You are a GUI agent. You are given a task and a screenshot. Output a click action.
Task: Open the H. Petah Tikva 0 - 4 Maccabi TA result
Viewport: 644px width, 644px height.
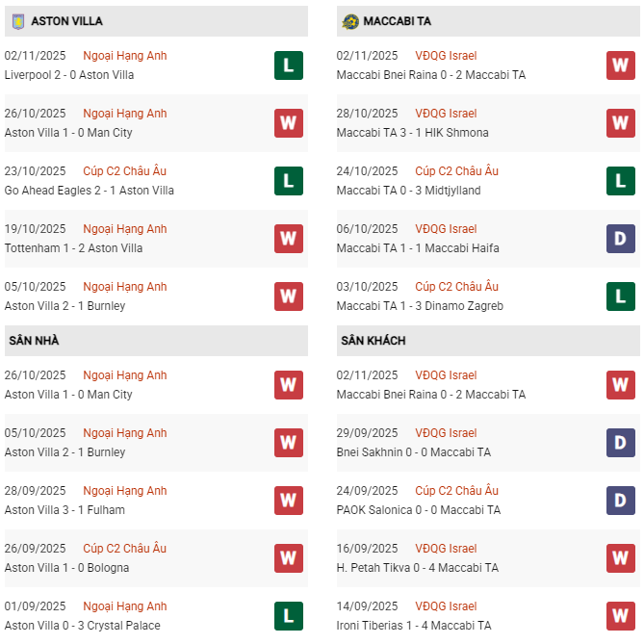(418, 568)
